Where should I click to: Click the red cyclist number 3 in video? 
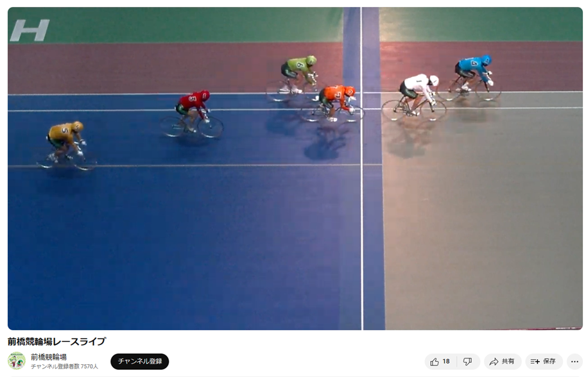click(192, 113)
